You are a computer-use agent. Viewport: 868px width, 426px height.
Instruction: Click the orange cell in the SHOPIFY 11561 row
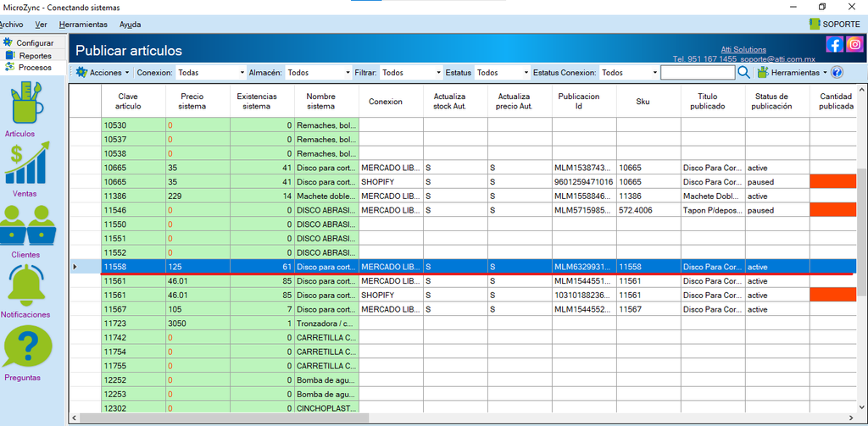832,295
